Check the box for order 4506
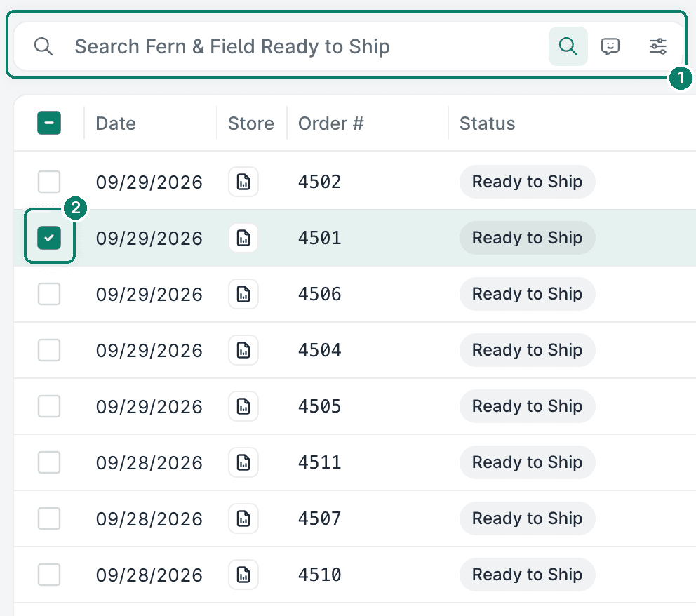The height and width of the screenshot is (616, 696). click(x=49, y=294)
